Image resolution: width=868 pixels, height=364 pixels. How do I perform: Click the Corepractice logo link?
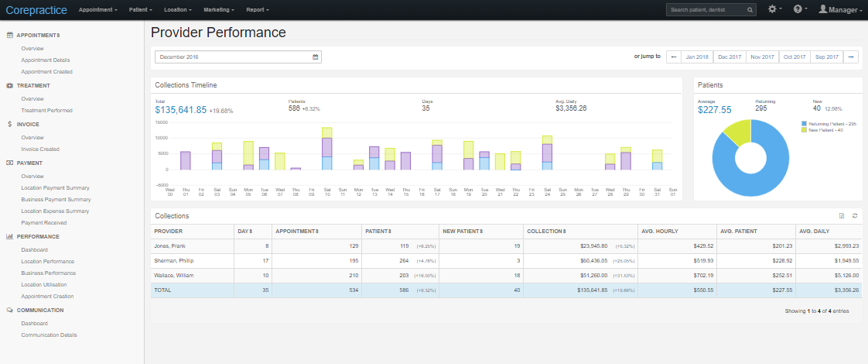36,10
